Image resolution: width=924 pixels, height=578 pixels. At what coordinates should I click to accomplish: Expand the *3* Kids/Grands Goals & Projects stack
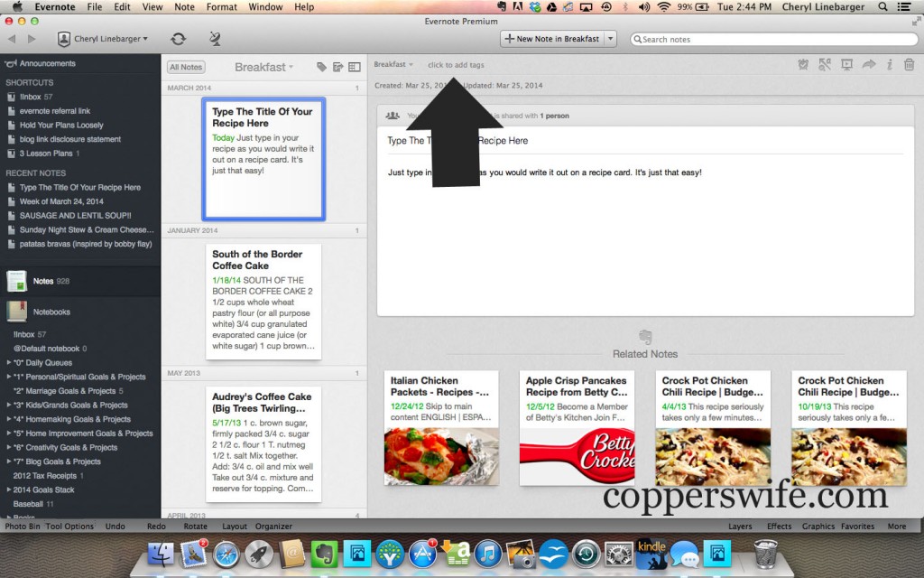click(8, 406)
